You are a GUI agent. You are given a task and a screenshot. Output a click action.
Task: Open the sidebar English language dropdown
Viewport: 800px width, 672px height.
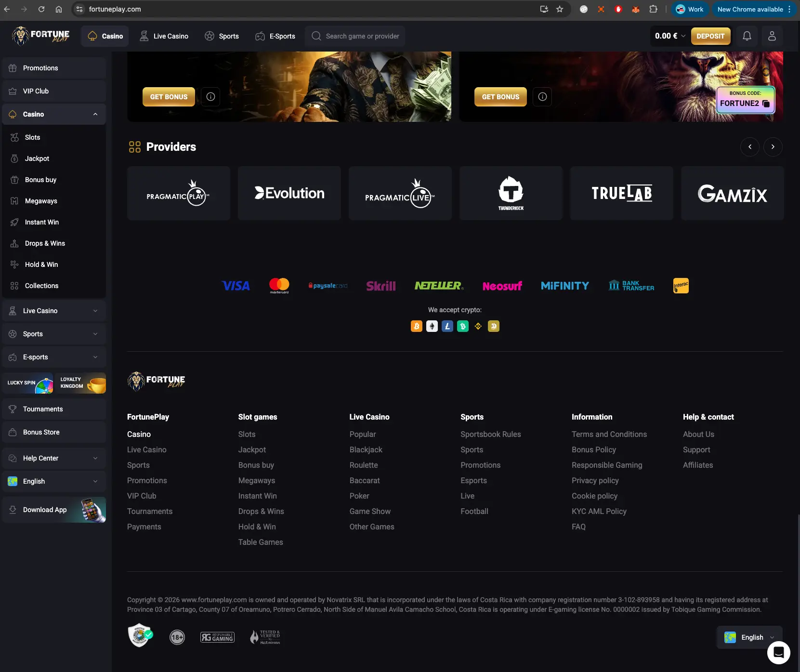click(54, 481)
